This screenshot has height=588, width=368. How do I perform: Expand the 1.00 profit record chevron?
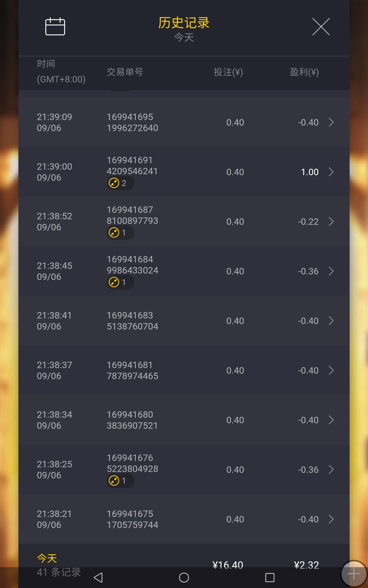click(331, 172)
